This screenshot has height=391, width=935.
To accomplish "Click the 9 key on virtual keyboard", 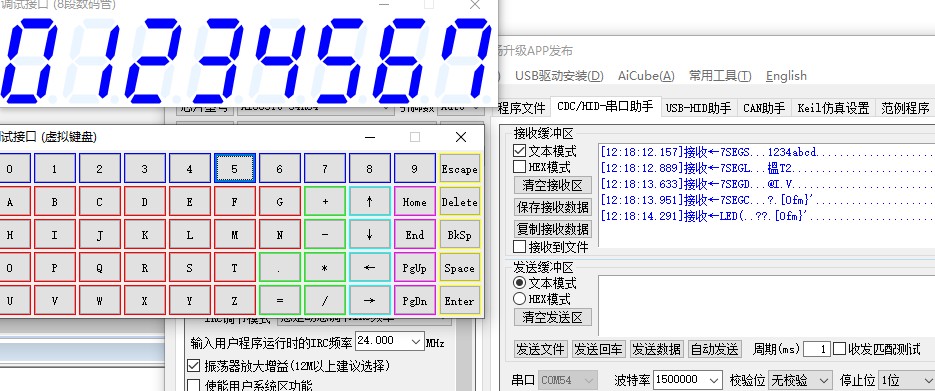I will (414, 169).
